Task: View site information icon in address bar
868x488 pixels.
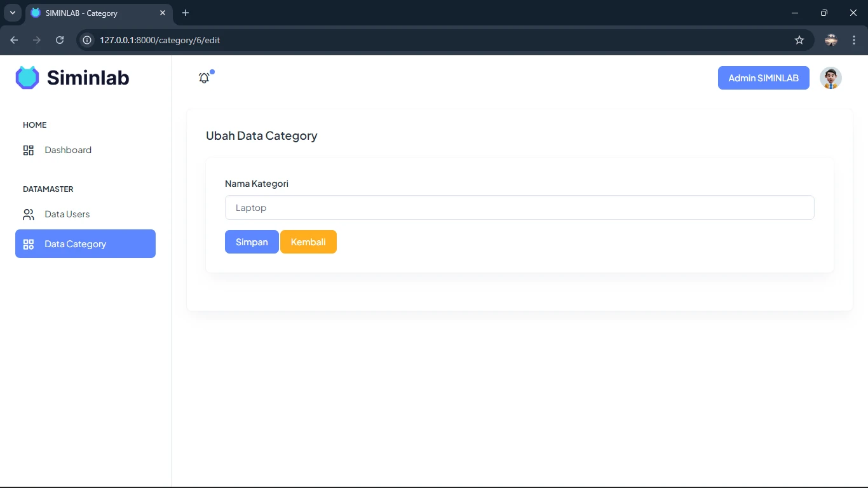Action: tap(88, 40)
